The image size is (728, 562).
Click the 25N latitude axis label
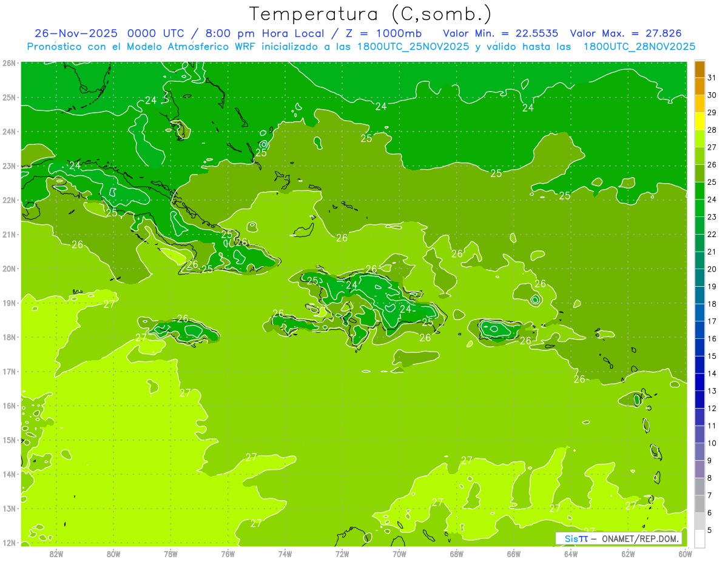point(9,97)
